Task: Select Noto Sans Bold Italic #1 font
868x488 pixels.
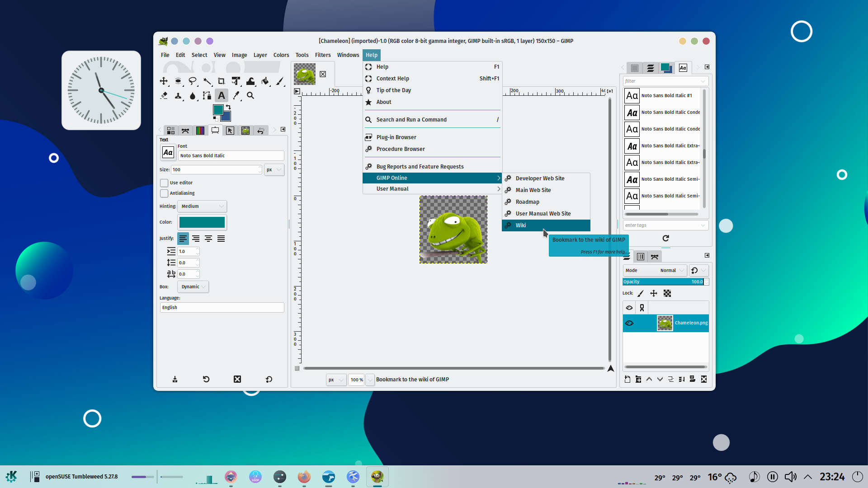Action: coord(662,96)
